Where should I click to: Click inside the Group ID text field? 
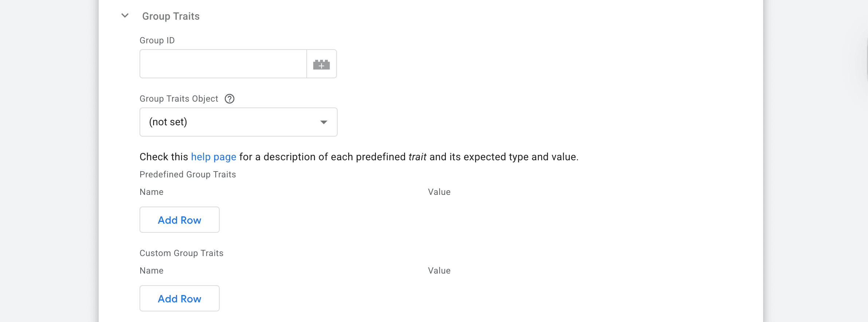tap(222, 63)
